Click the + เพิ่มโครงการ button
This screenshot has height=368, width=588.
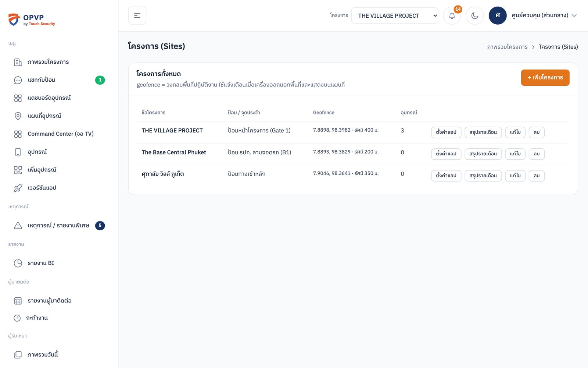tap(545, 78)
